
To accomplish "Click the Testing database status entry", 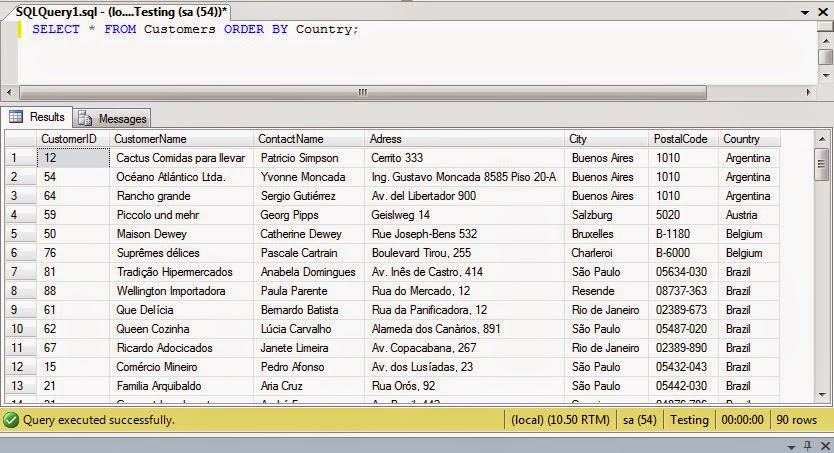I will tap(689, 420).
